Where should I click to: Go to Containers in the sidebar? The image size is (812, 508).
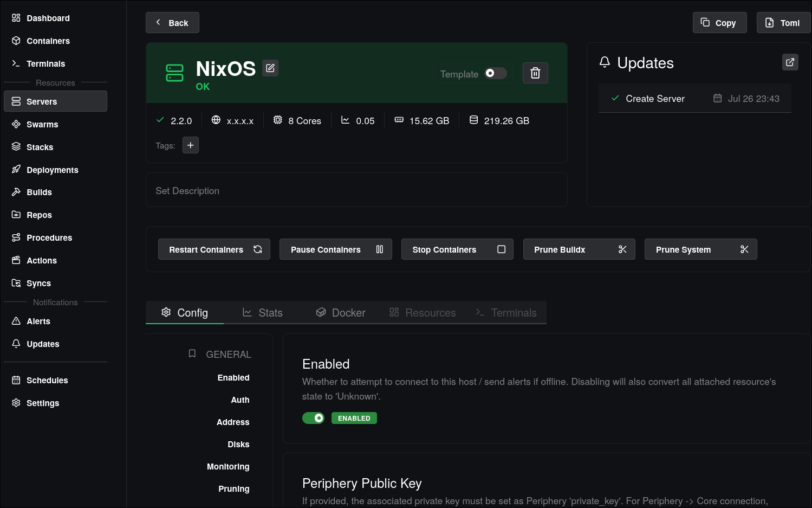tap(55, 41)
